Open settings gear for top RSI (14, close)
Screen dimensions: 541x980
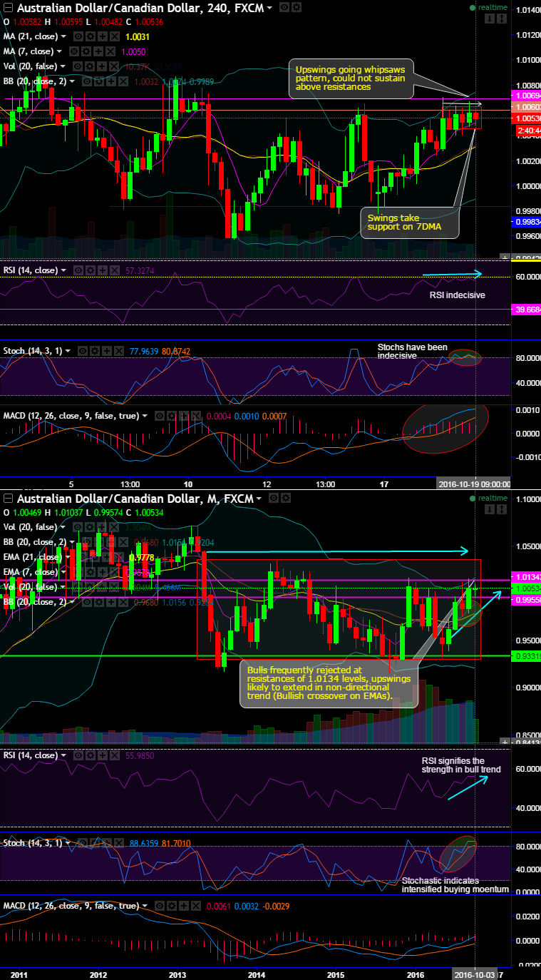[91, 270]
